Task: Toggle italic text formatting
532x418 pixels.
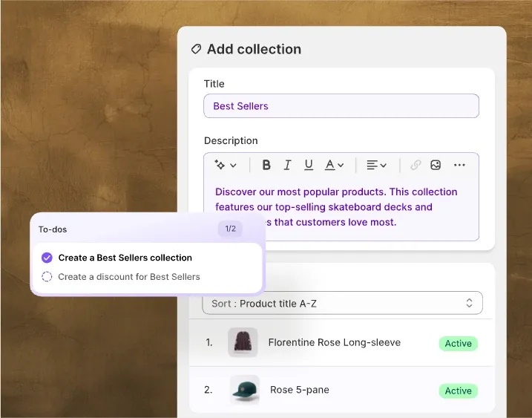Action: [287, 165]
